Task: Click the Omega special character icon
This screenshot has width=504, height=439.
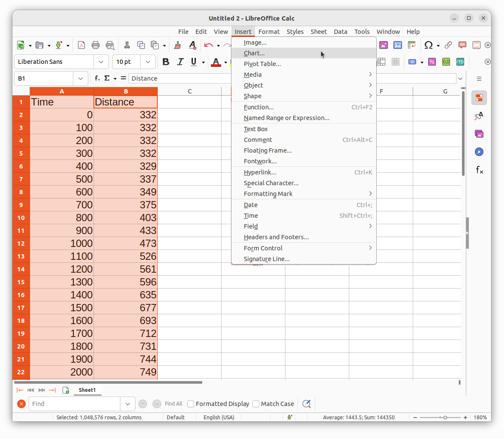Action: point(429,45)
